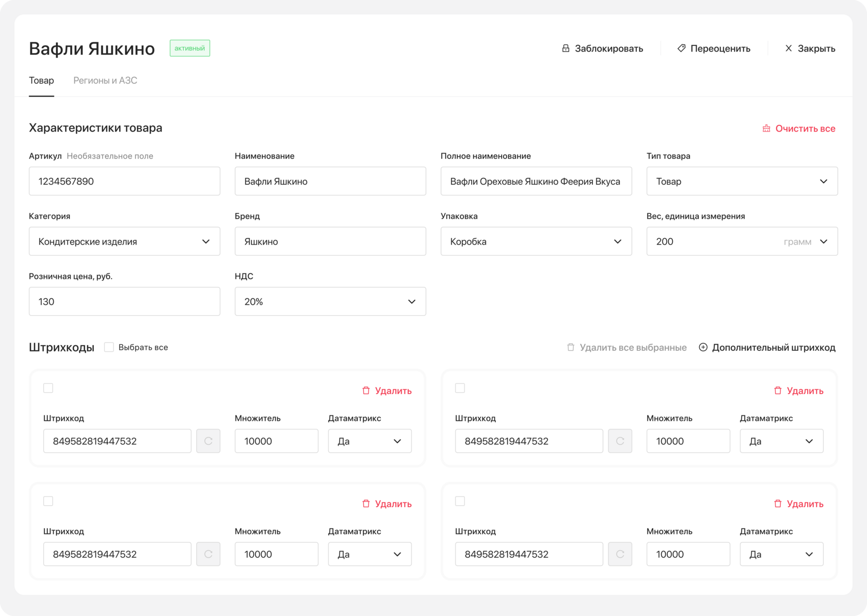
Task: Tick the bottom-right barcode card checkbox
Action: (x=460, y=501)
